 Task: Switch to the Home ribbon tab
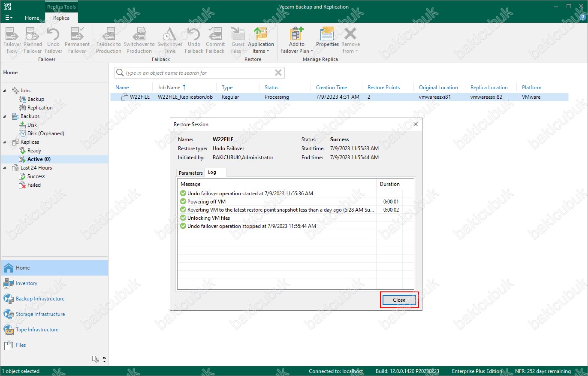click(x=32, y=18)
